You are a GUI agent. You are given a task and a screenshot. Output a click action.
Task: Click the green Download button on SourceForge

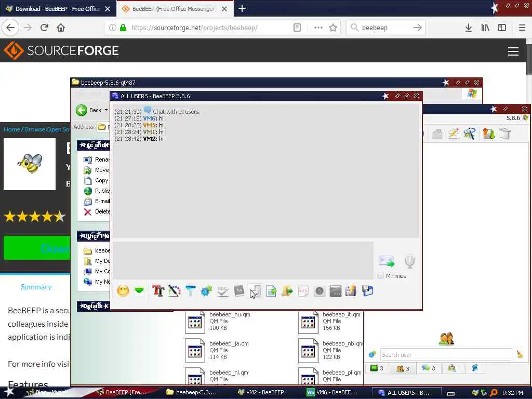click(x=37, y=248)
